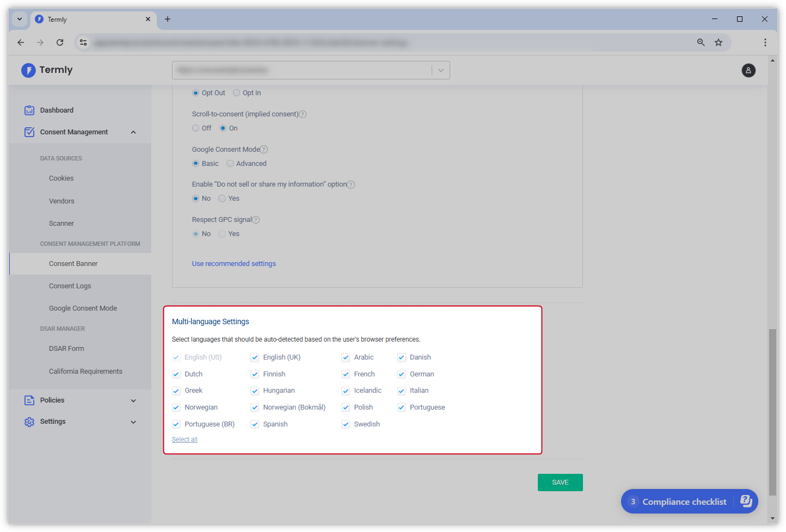Enable Yes for Respect GPC signal
Image resolution: width=786 pixels, height=532 pixels.
222,233
